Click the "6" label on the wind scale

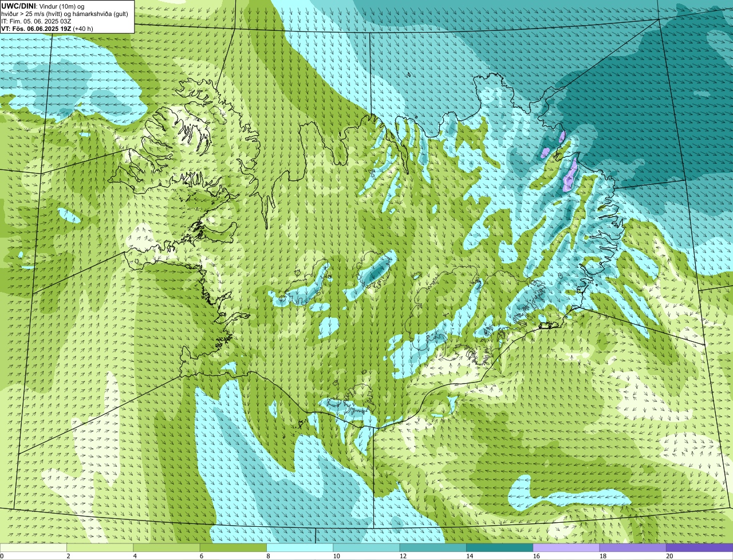[x=202, y=556]
